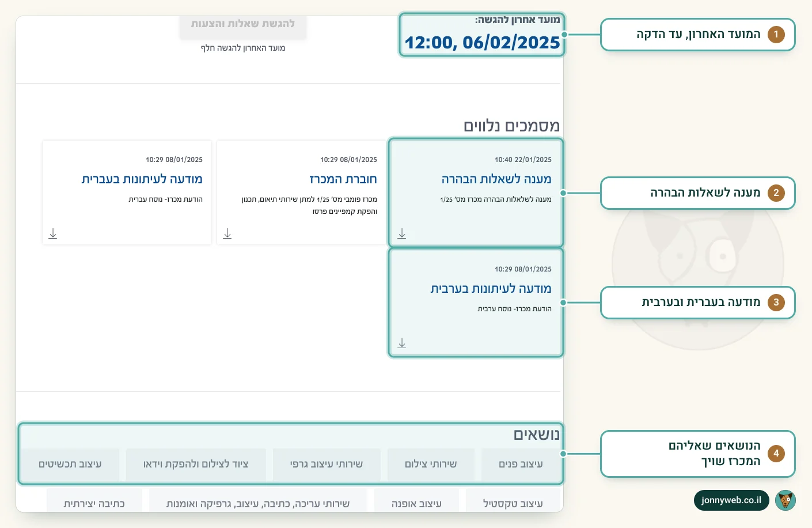Click the 'הודעת מכרז- נוסח עברית' description

166,199
